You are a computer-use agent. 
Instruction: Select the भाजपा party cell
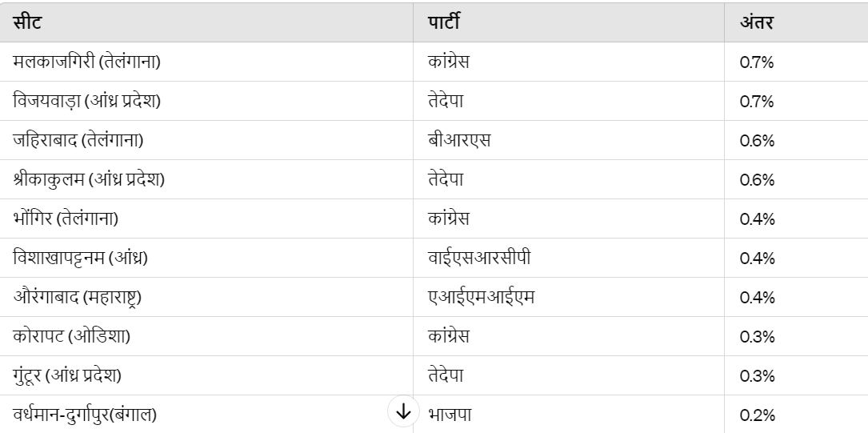569,415
